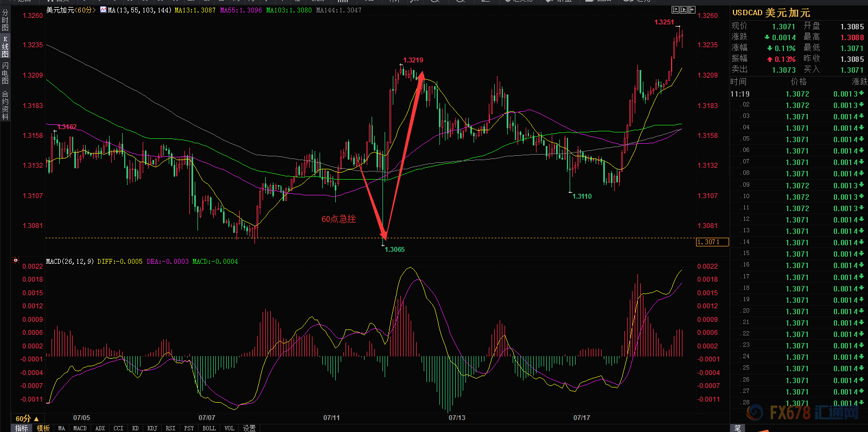This screenshot has width=868, height=432.
Task: Open indicator 设置 settings
Action: pos(249,428)
